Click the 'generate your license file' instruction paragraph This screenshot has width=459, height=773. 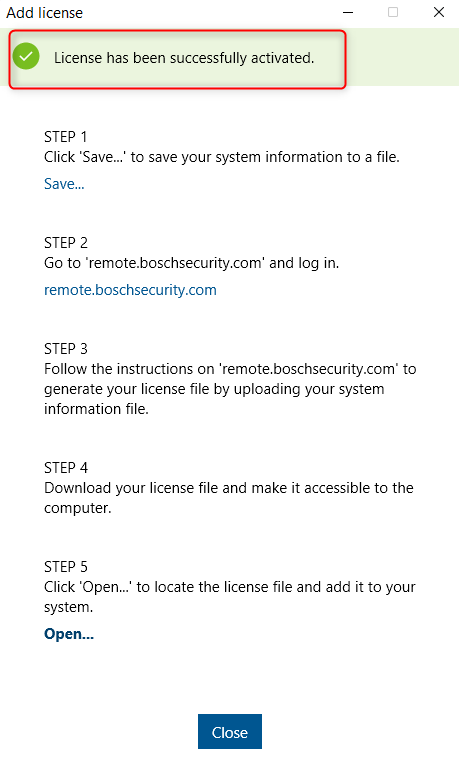[230, 389]
